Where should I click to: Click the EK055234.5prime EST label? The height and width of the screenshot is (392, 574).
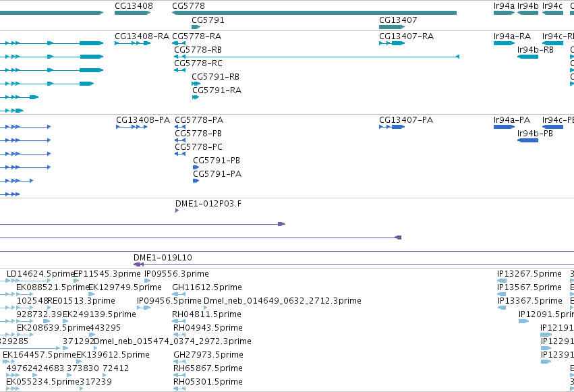coord(42,382)
